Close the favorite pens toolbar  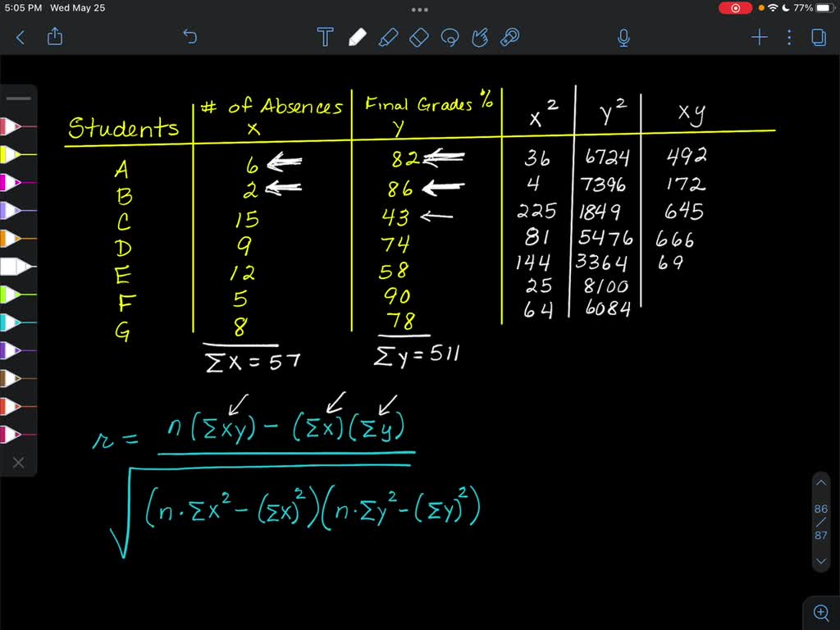(18, 463)
